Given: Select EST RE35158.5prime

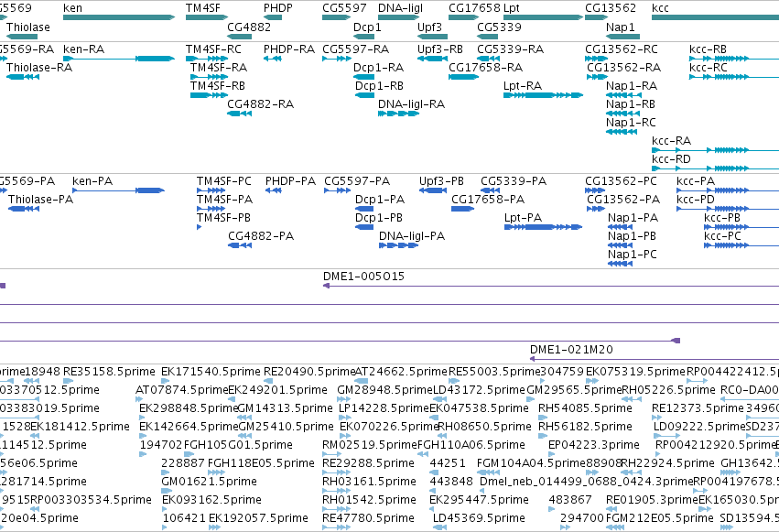Looking at the screenshot, I should [109, 372].
